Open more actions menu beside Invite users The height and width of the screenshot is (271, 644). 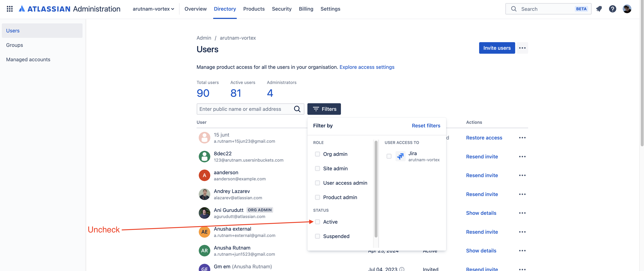click(x=522, y=48)
